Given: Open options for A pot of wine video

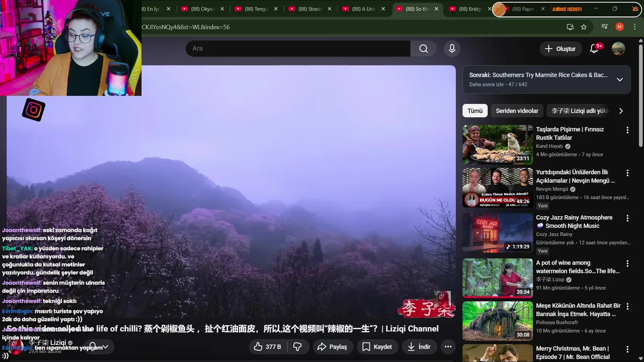Looking at the screenshot, I should point(627,263).
